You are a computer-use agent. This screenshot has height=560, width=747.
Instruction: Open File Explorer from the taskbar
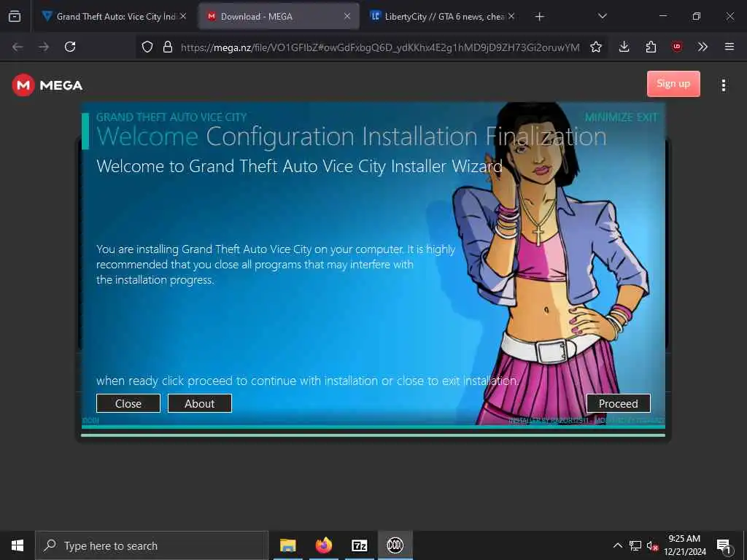pos(287,545)
